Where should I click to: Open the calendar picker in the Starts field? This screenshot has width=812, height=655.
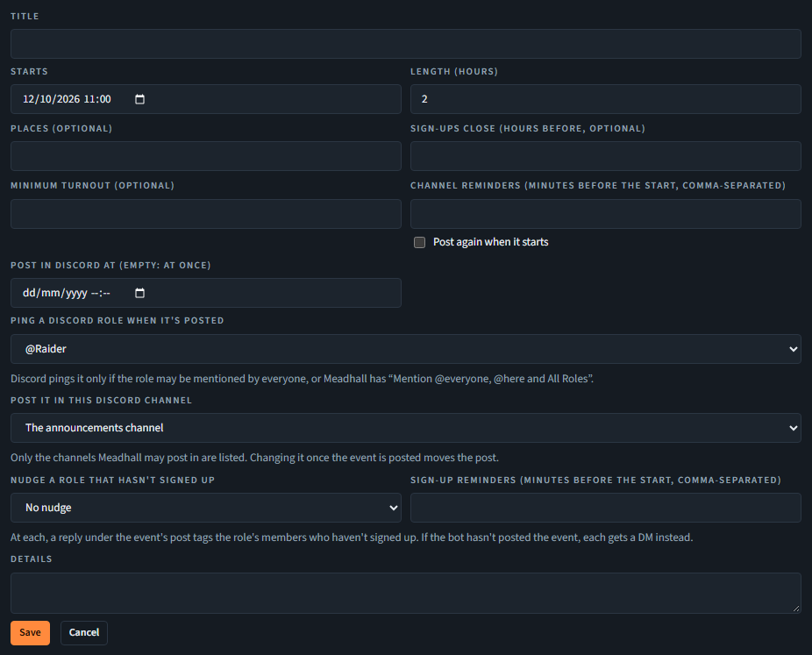pos(139,99)
